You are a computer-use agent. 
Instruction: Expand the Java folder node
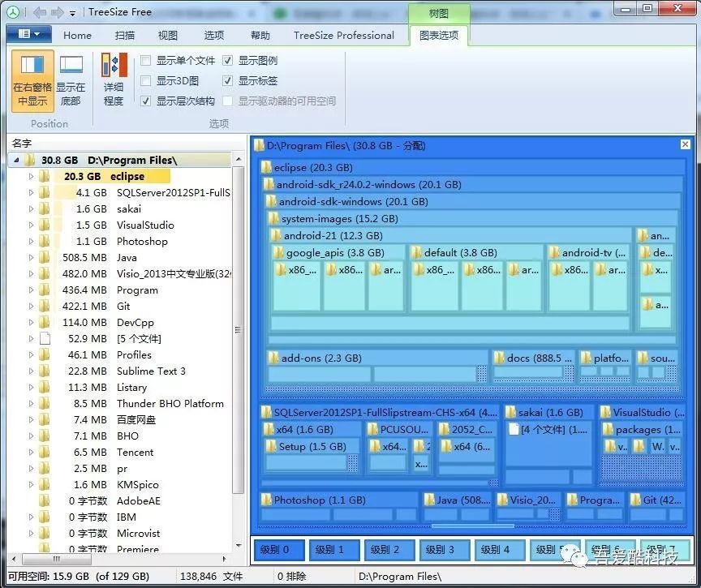[x=31, y=257]
